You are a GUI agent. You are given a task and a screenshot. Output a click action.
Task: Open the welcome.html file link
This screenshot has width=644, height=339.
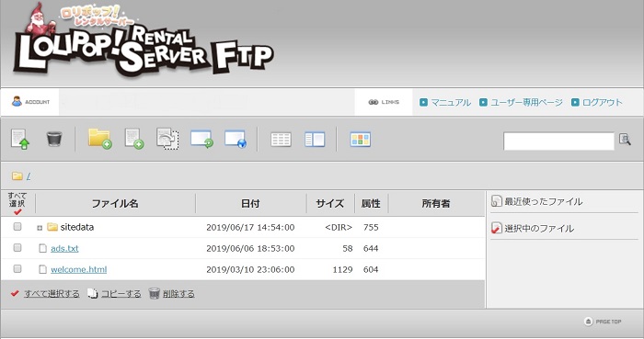(x=79, y=270)
